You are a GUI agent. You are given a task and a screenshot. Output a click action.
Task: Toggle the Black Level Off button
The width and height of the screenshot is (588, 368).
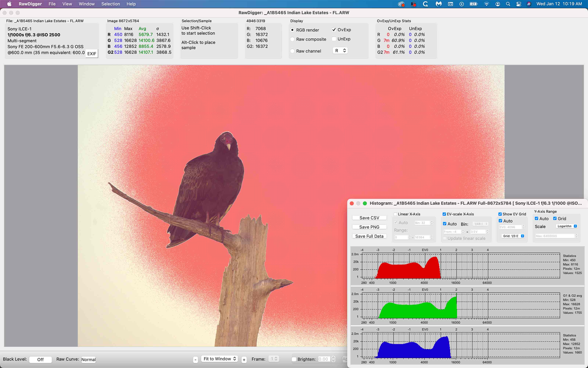coord(40,360)
